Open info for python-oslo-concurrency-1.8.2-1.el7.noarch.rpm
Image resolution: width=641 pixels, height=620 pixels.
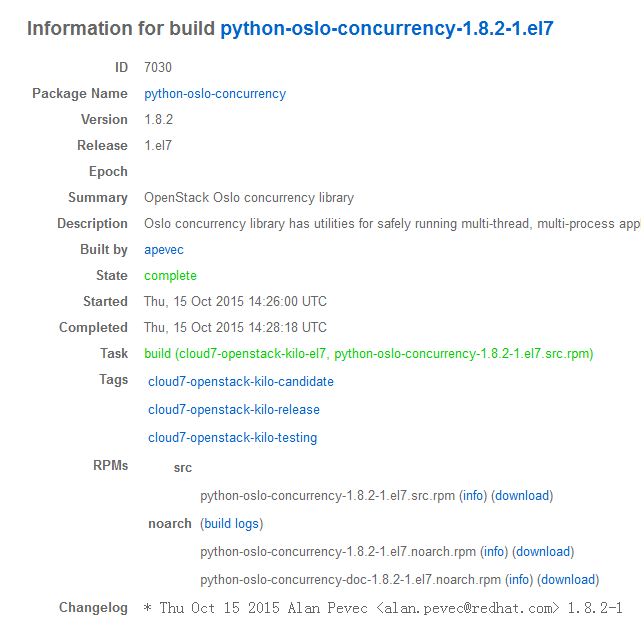point(494,552)
